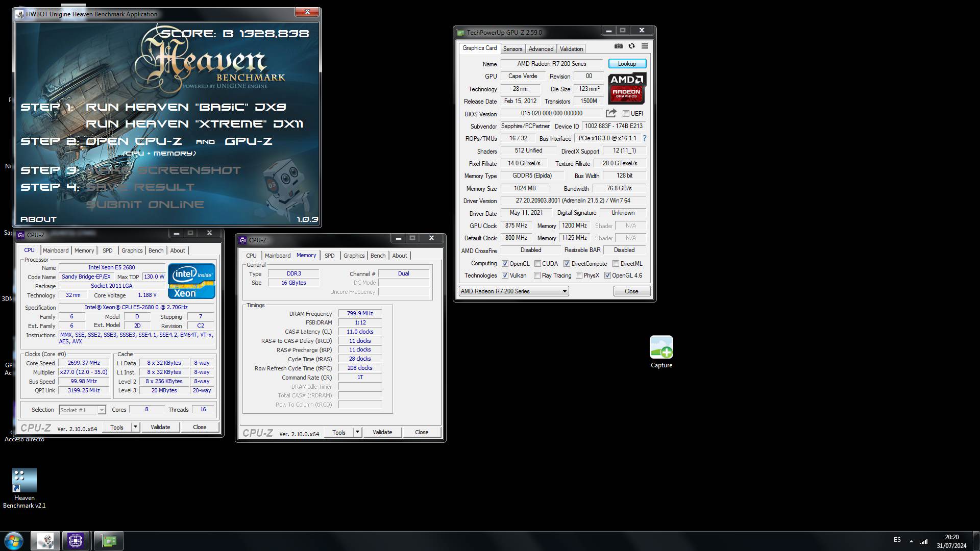Screen dimensions: 980x551
Task: Click GPU-Z title bar app icon
Action: click(x=460, y=33)
